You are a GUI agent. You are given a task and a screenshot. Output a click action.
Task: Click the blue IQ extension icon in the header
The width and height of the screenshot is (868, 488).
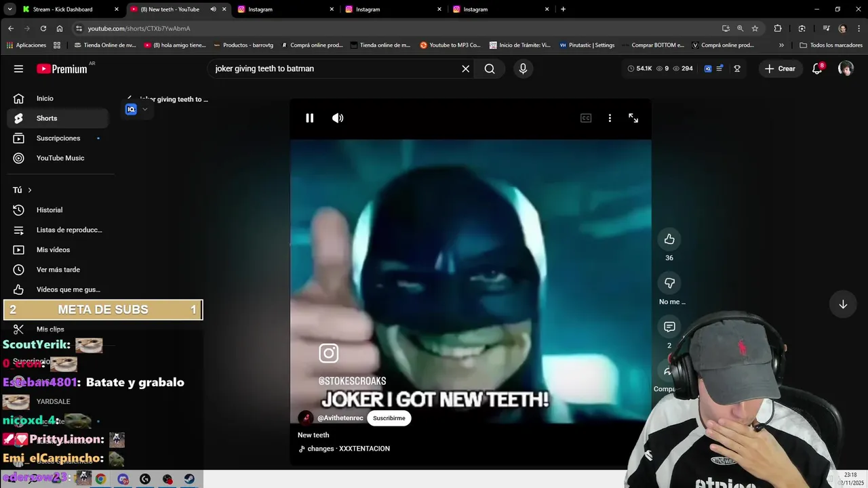(x=708, y=68)
